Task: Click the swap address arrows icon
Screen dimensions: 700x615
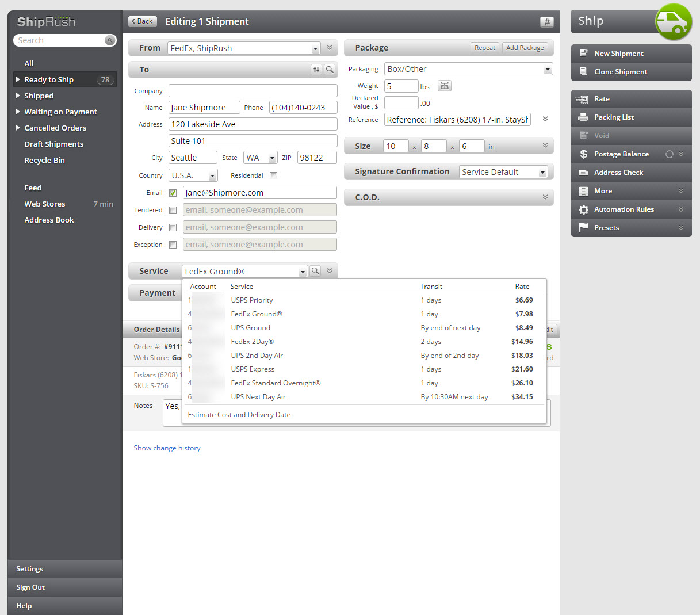Action: coord(316,70)
